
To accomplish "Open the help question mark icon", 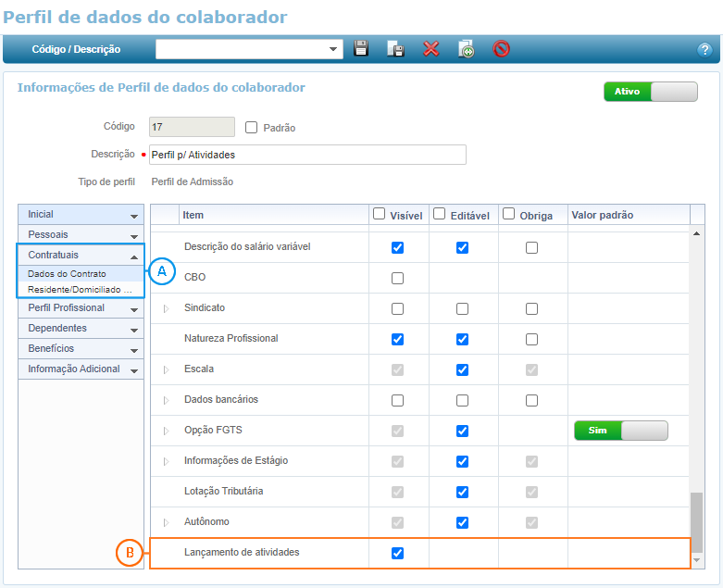I will point(704,50).
